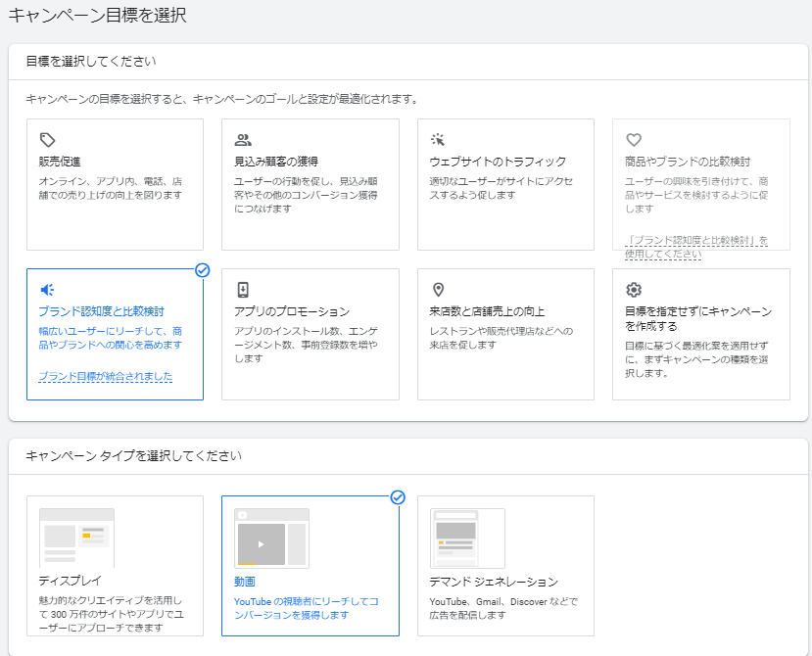812x656 pixels.
Task: Click the heart icon for 商品やブランドの比較検討
Action: [x=633, y=140]
